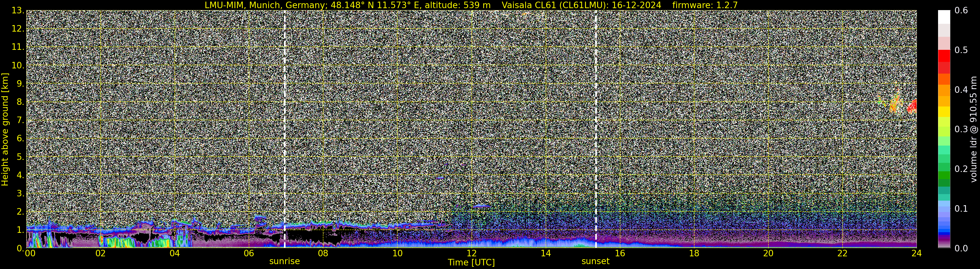Image resolution: width=980 pixels, height=269 pixels.
Task: Click the "0.0" label on the colorbar
Action: click(961, 248)
